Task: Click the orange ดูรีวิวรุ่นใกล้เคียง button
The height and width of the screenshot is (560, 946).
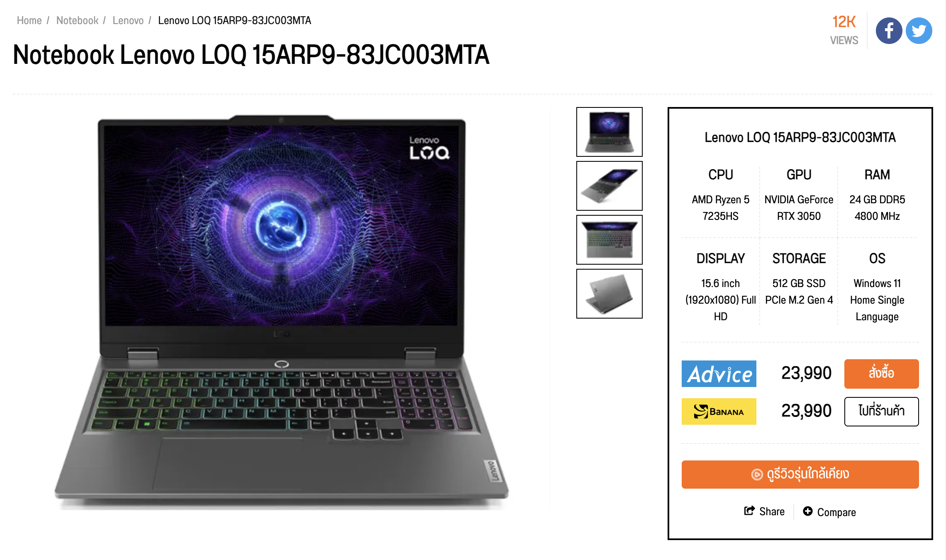Action: [x=800, y=475]
